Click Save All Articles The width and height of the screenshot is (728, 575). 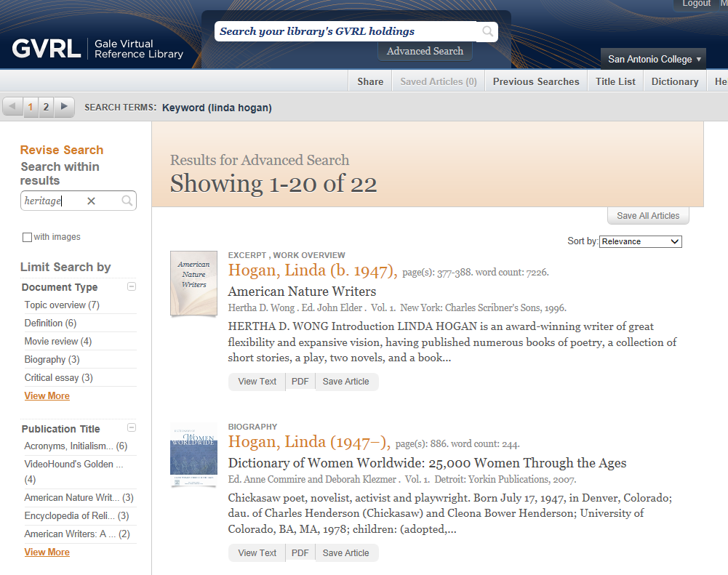[648, 216]
